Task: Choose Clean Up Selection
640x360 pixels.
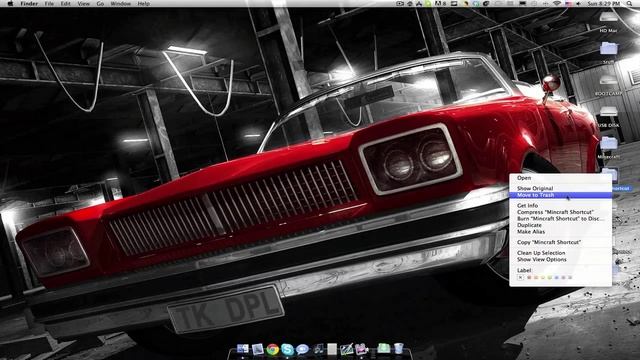Action: (560, 253)
